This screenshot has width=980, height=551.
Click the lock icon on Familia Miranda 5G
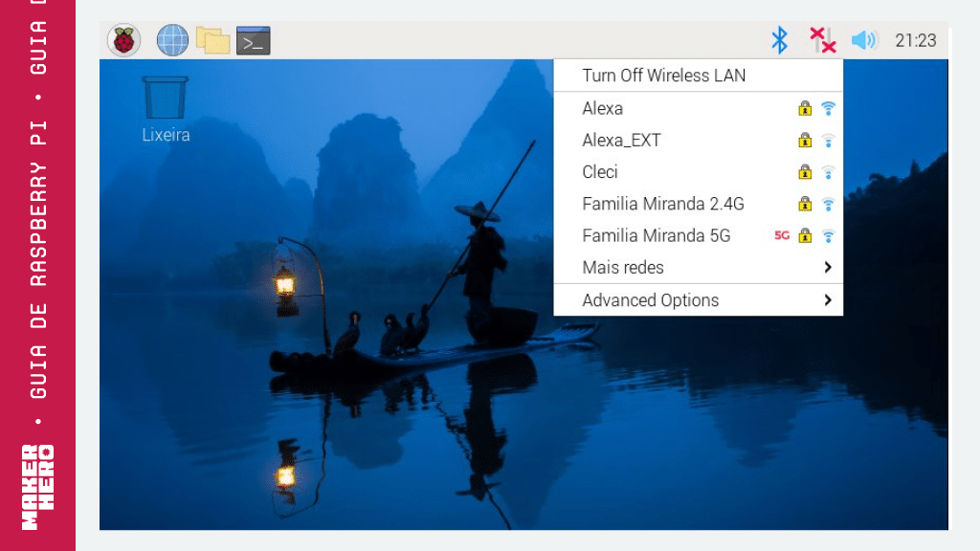point(805,236)
